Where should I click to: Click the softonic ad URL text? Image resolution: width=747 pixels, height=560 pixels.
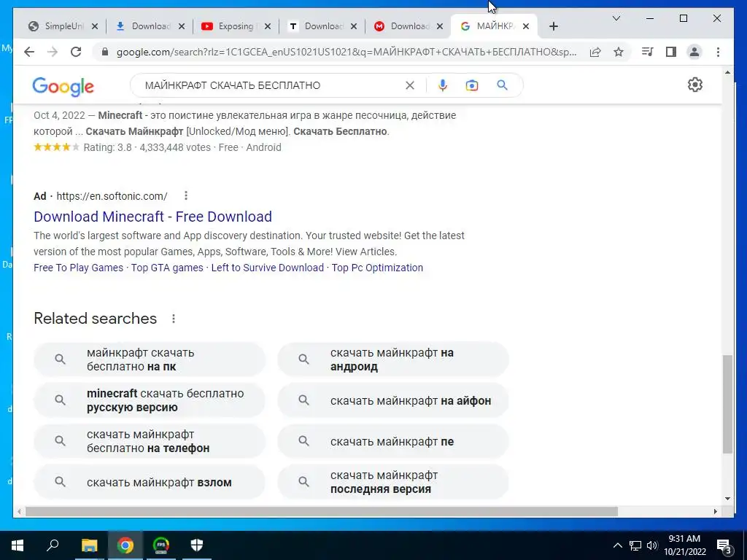112,195
